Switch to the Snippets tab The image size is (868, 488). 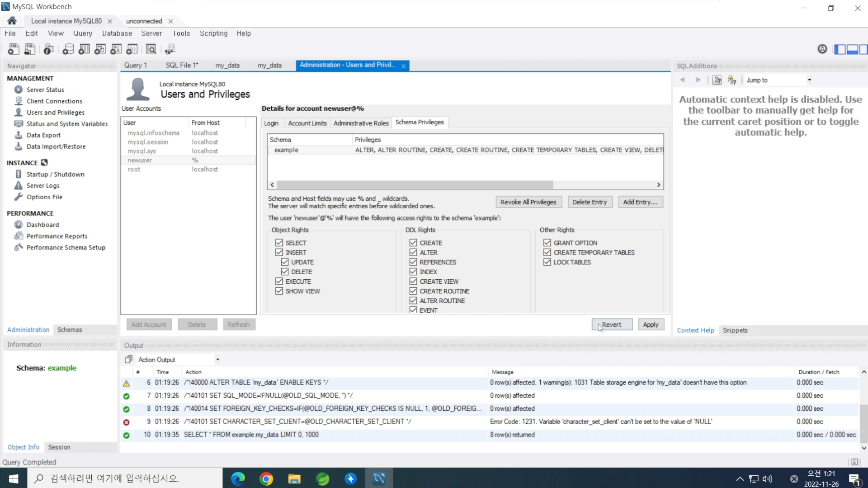(735, 330)
